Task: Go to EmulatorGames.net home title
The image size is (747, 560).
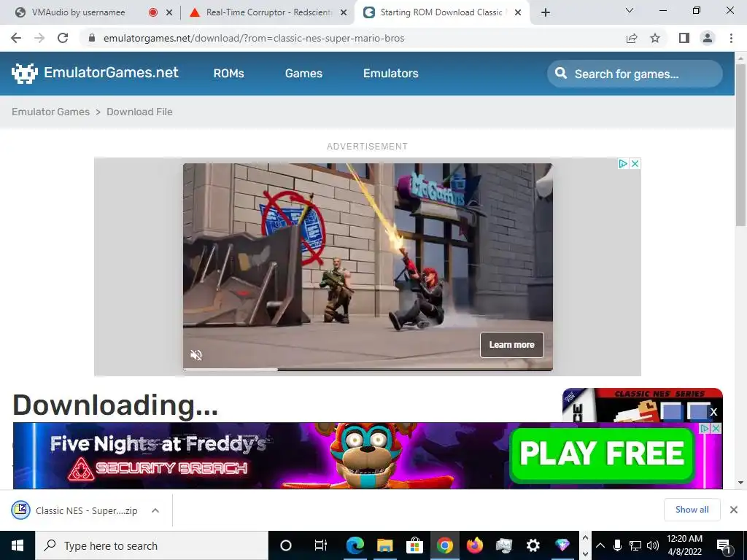Action: coord(111,72)
